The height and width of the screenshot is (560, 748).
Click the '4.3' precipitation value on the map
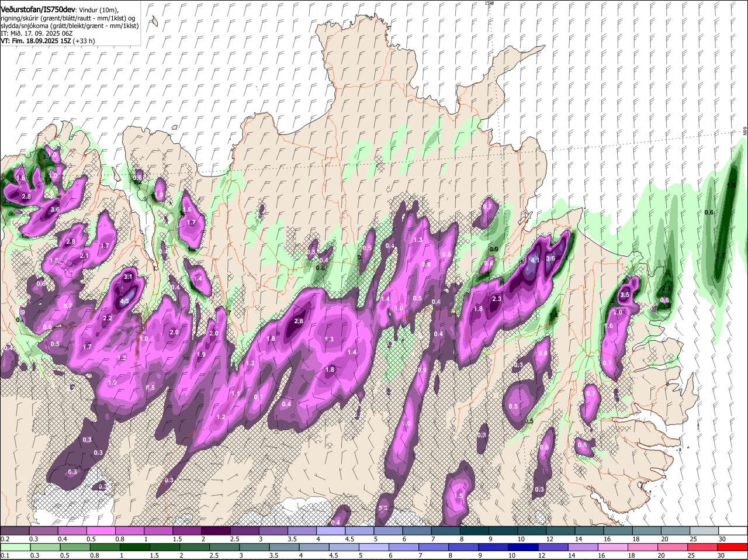pos(124,302)
